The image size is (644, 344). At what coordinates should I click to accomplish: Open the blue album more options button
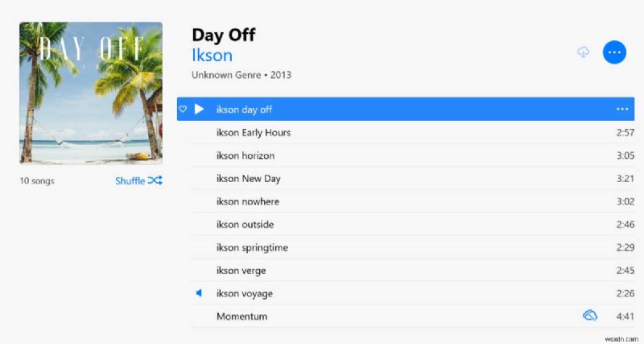(614, 52)
